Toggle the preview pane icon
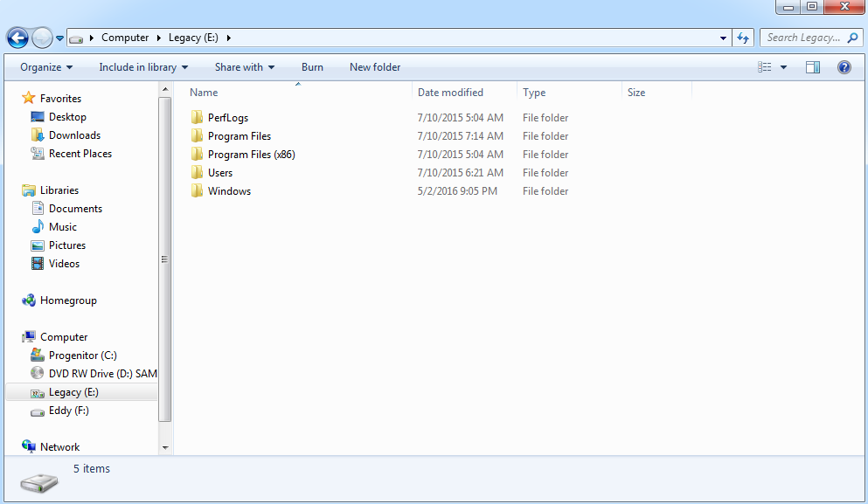 (813, 67)
